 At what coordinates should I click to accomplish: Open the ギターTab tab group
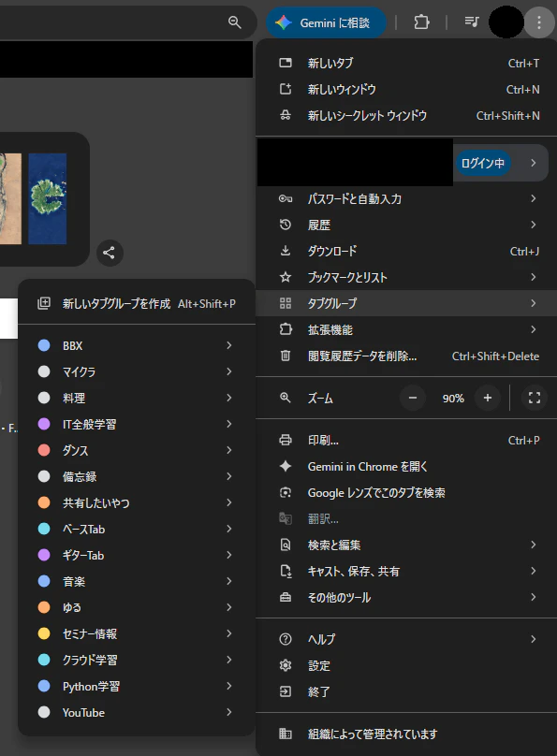click(137, 556)
